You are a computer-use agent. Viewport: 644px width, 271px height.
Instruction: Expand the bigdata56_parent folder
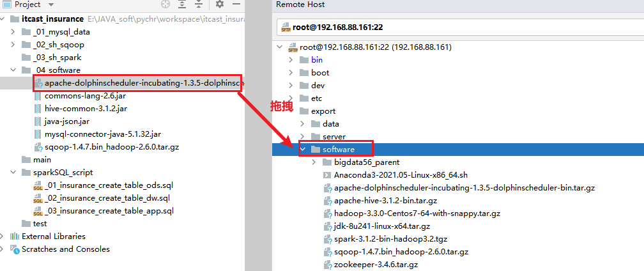tap(314, 162)
